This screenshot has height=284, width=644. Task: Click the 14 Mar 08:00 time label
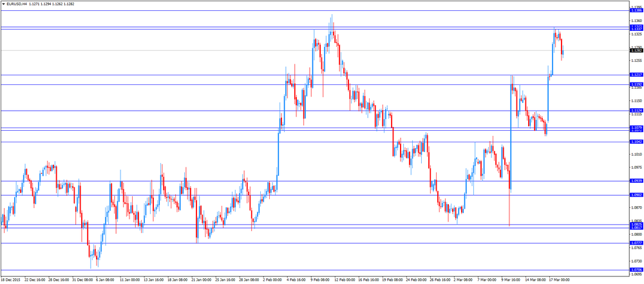tap(535, 280)
